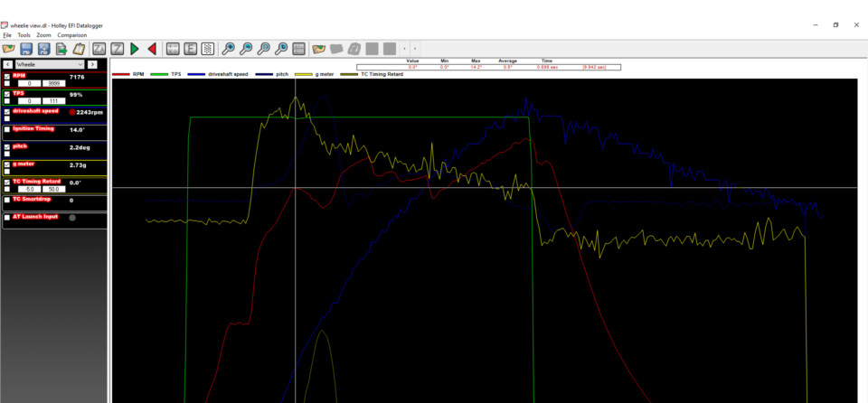
Task: Go to the next view with the > button
Action: point(92,64)
